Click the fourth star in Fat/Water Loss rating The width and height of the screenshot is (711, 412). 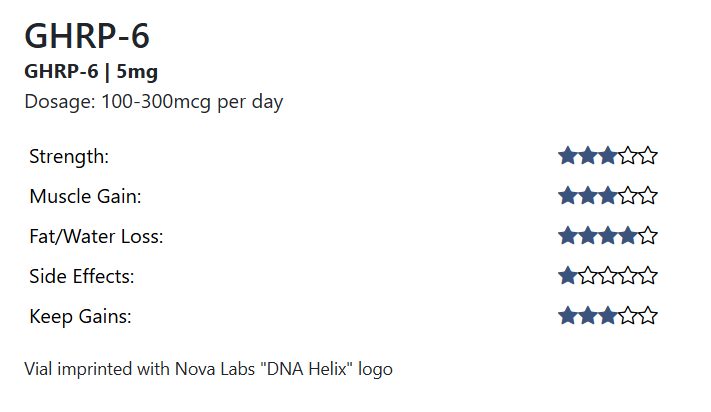point(628,236)
